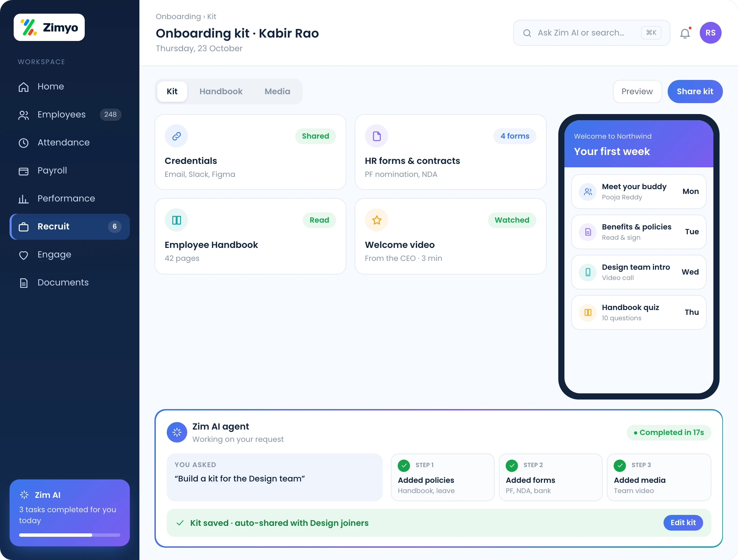Image resolution: width=738 pixels, height=560 pixels.
Task: Click the 4 forms badge
Action: tap(515, 136)
